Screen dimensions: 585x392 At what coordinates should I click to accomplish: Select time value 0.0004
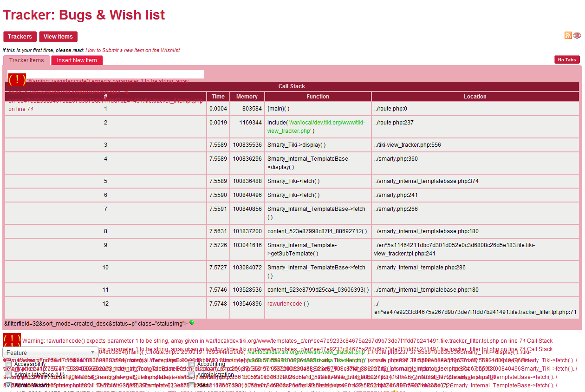coord(218,109)
